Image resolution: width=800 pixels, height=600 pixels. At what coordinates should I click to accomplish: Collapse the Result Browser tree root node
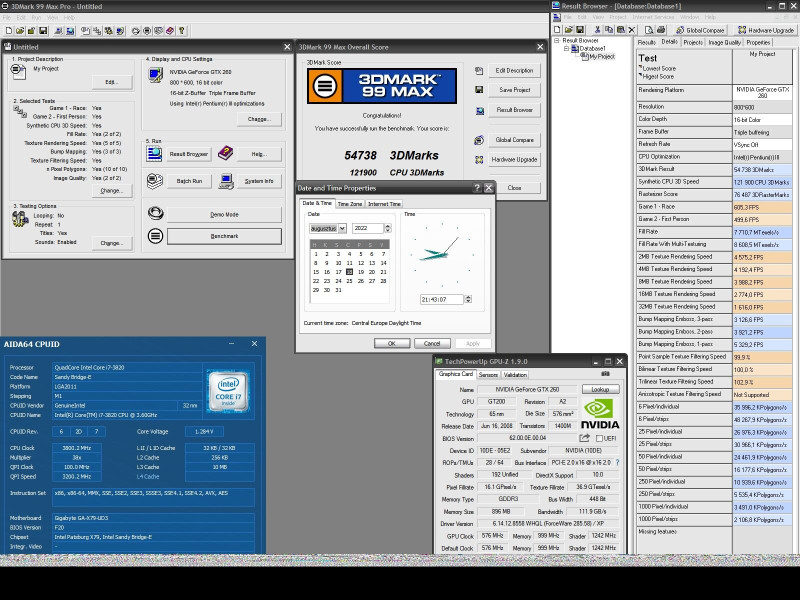click(557, 40)
